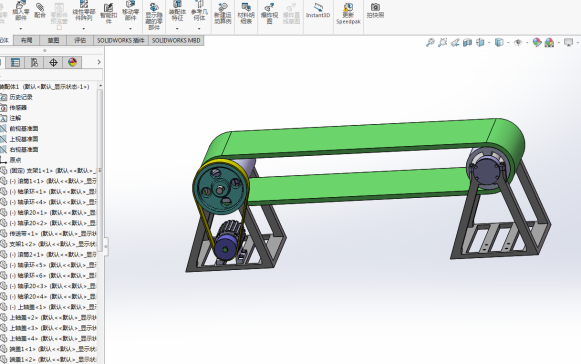The image size is (581, 364).
Task: Click the 参考几何体 (Reference Geometry) tool
Action: point(199,11)
